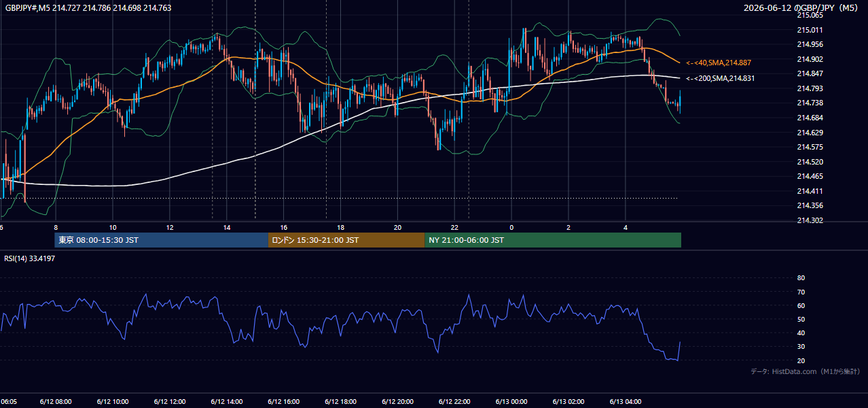Click hour tick 4 under price chart
This screenshot has height=408, width=868.
click(x=626, y=228)
